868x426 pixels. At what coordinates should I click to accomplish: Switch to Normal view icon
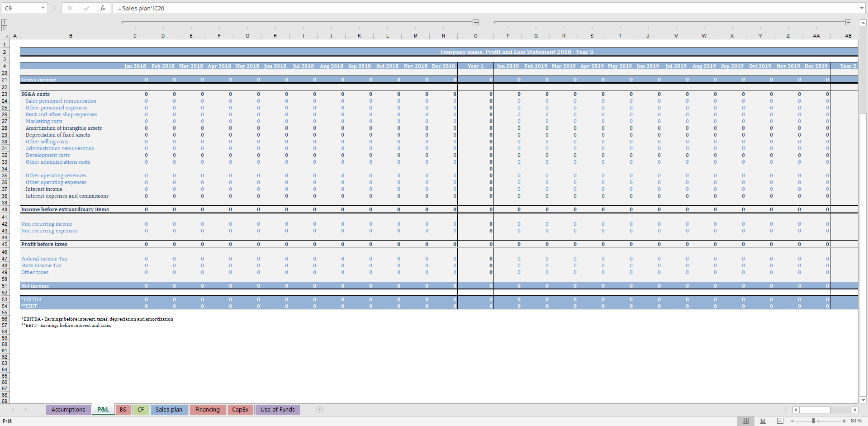745,421
